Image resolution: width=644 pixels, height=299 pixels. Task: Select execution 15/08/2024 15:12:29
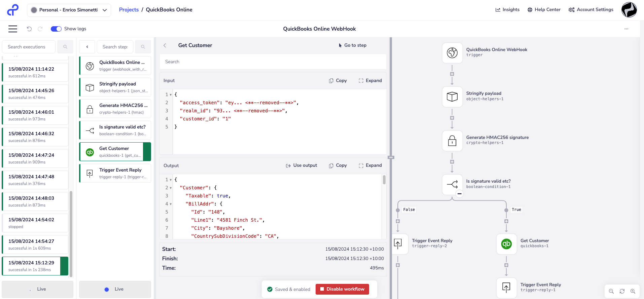pyautogui.click(x=35, y=266)
